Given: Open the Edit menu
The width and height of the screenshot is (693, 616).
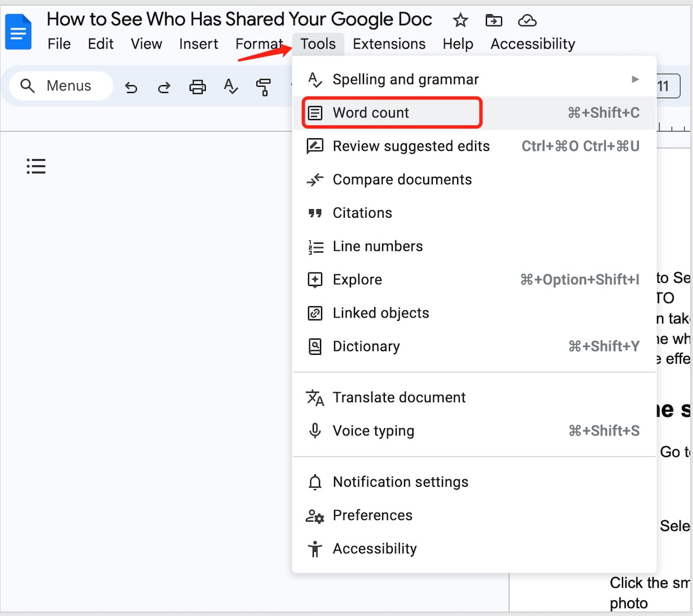Looking at the screenshot, I should 101,44.
